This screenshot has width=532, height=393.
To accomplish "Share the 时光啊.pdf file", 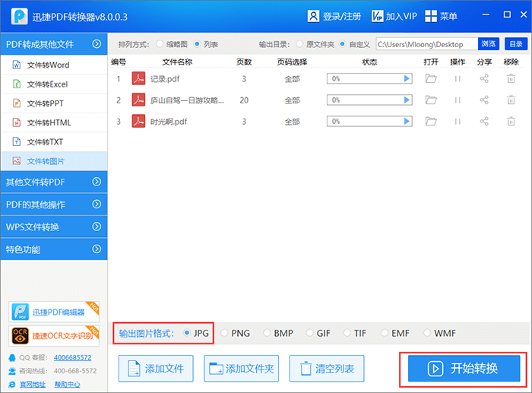I will pos(484,122).
